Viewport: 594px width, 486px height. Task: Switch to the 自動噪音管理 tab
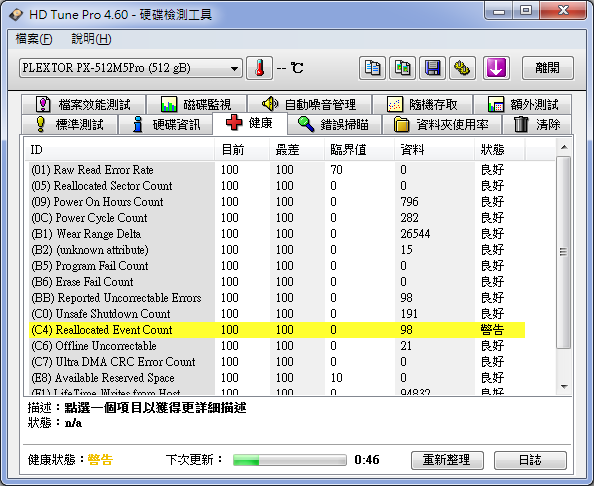309,104
